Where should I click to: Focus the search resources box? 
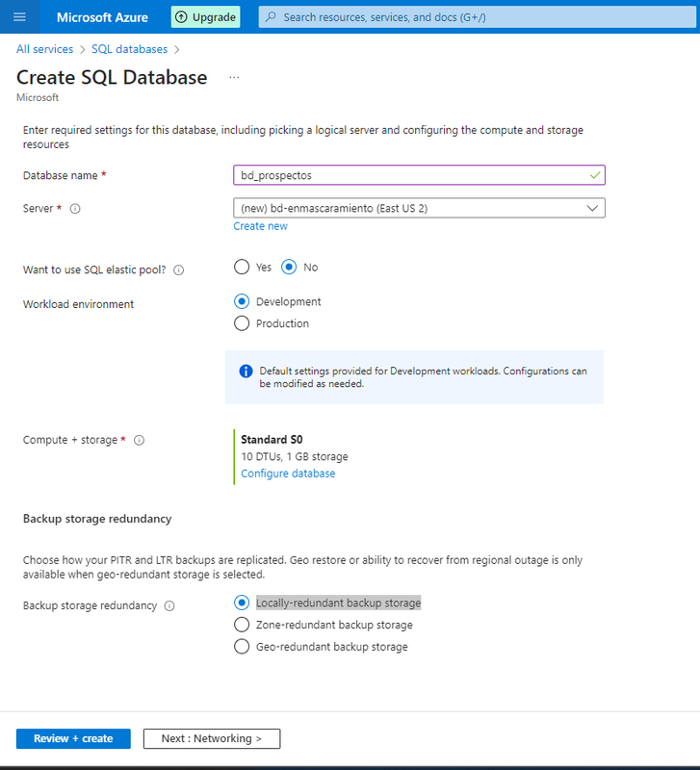477,17
